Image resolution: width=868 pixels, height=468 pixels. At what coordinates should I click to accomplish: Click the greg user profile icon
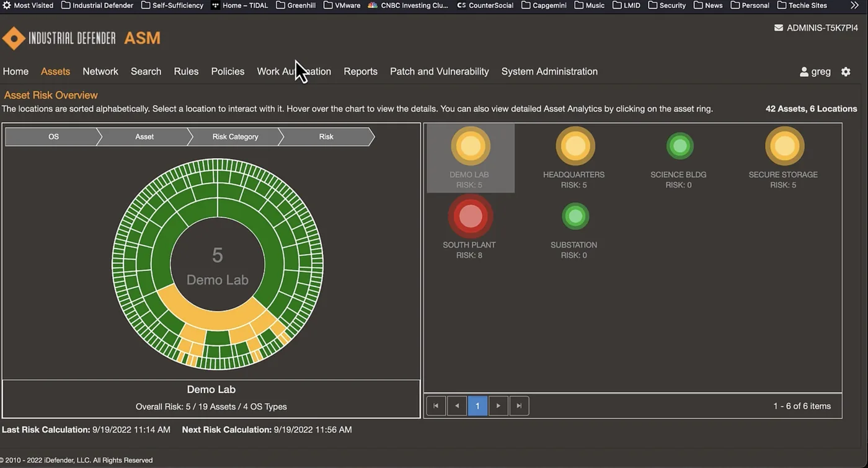[804, 71]
